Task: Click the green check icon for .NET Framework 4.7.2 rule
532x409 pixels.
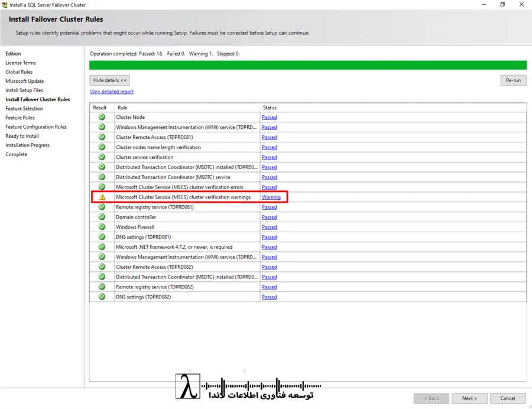Action: click(x=102, y=247)
